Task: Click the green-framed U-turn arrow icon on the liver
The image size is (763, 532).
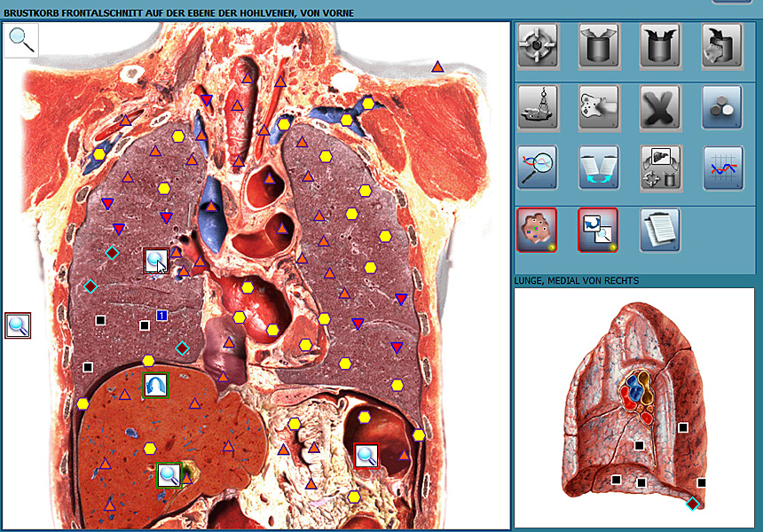Action: 156,386
